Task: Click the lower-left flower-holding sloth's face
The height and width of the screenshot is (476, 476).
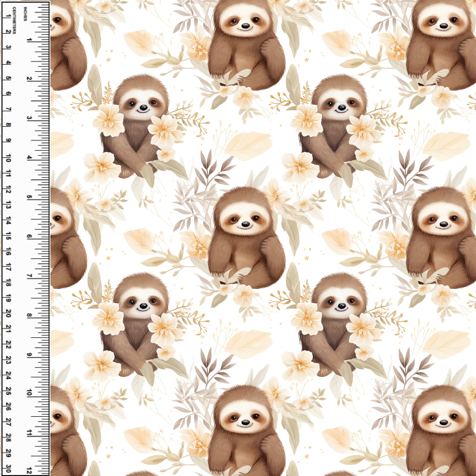Action: pos(143,304)
